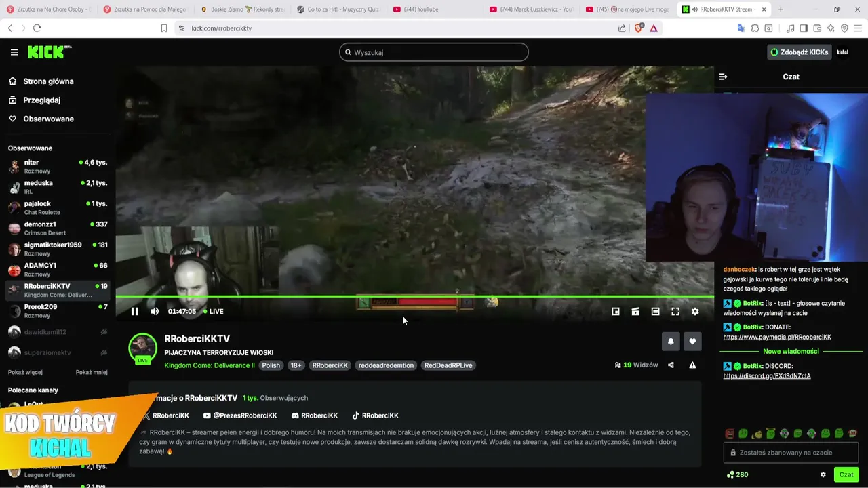Open meduska IRL channel in followed list
Image resolution: width=868 pixels, height=488 pixels.
(58, 187)
